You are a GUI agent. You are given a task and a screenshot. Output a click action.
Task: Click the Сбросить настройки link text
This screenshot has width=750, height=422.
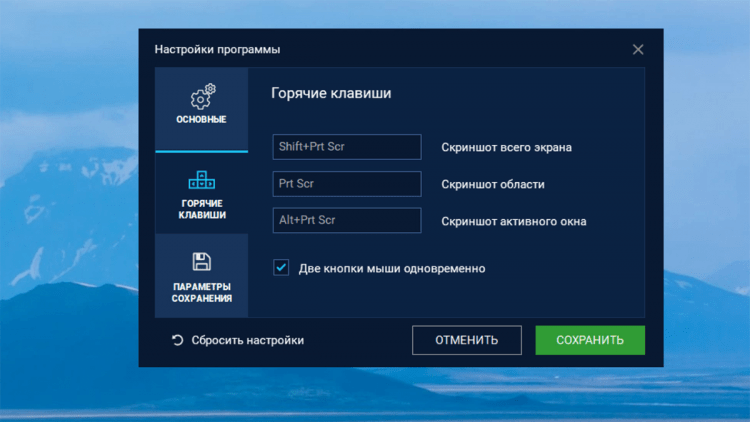(247, 340)
